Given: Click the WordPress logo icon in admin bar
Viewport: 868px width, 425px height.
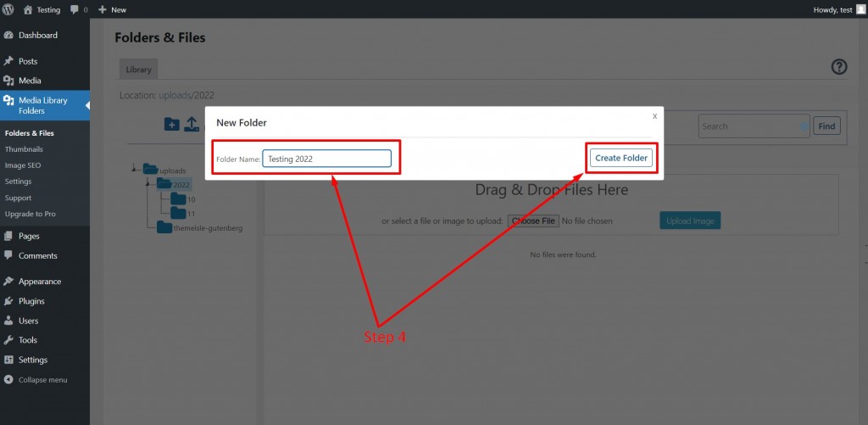Looking at the screenshot, I should coord(8,9).
